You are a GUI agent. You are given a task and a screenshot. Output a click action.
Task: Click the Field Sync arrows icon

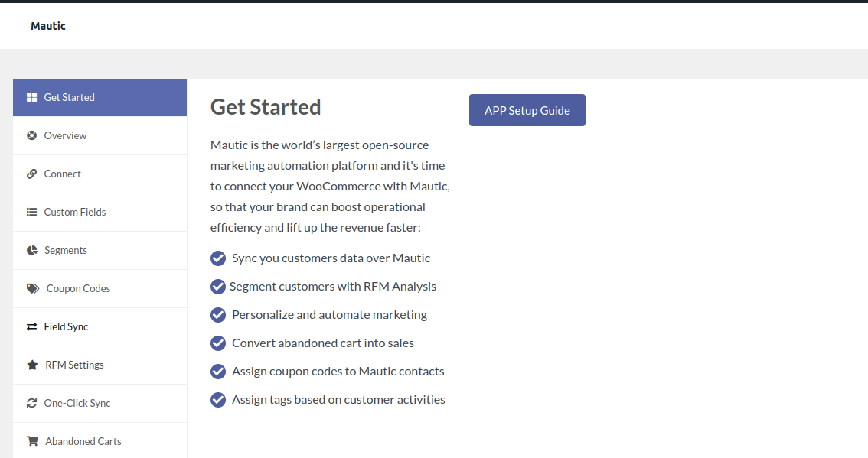[31, 326]
